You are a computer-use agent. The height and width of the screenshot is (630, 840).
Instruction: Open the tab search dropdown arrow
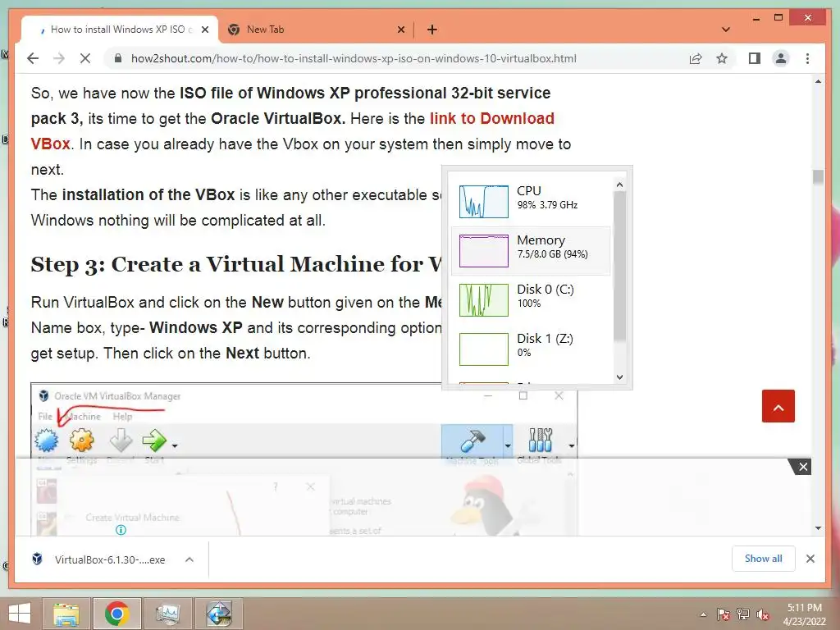tap(726, 30)
